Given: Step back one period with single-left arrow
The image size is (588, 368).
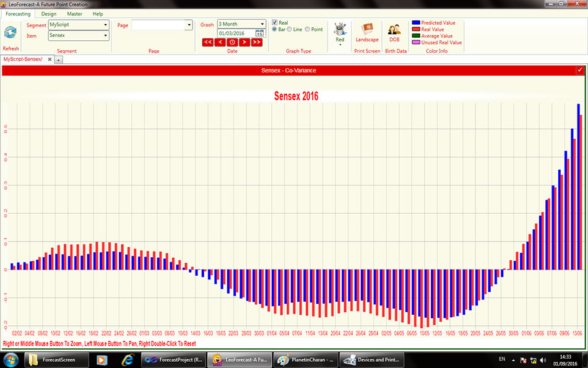Looking at the screenshot, I should [x=220, y=42].
